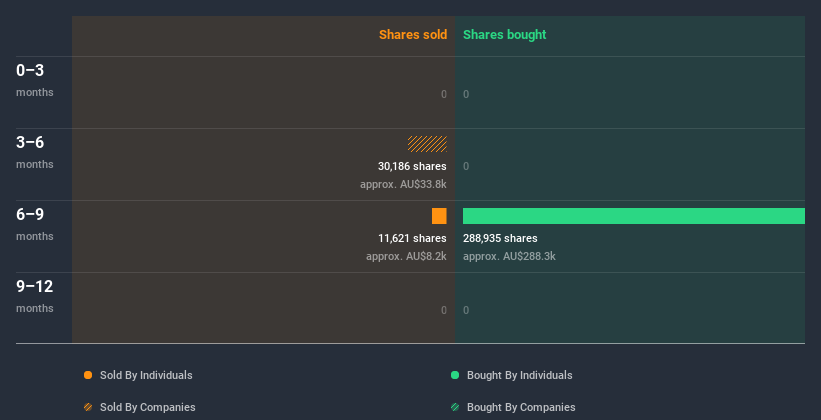The image size is (821, 420).
Task: Click the Sold By Companies legend label
Action: coord(148,407)
